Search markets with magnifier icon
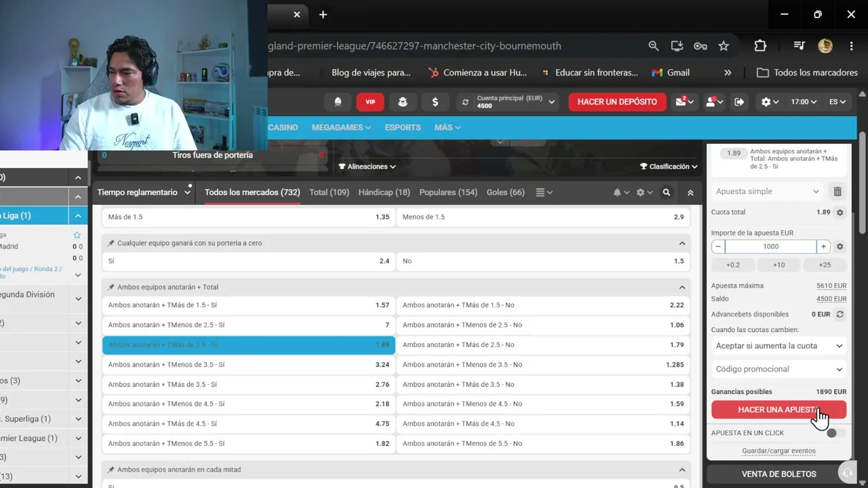This screenshot has height=488, width=868. (x=667, y=192)
